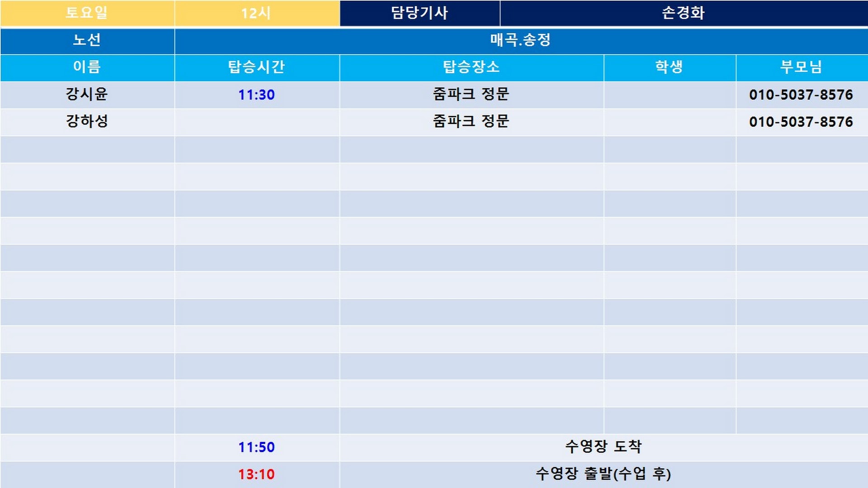Click the 학생 column header
The image size is (868, 488).
[669, 67]
